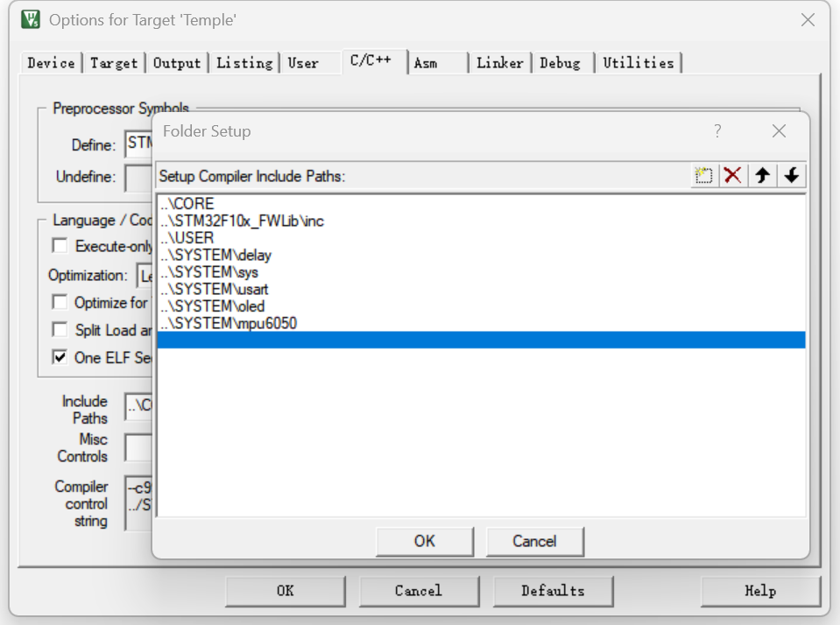Image resolution: width=840 pixels, height=625 pixels.
Task: Click the Define input field
Action: [138, 144]
